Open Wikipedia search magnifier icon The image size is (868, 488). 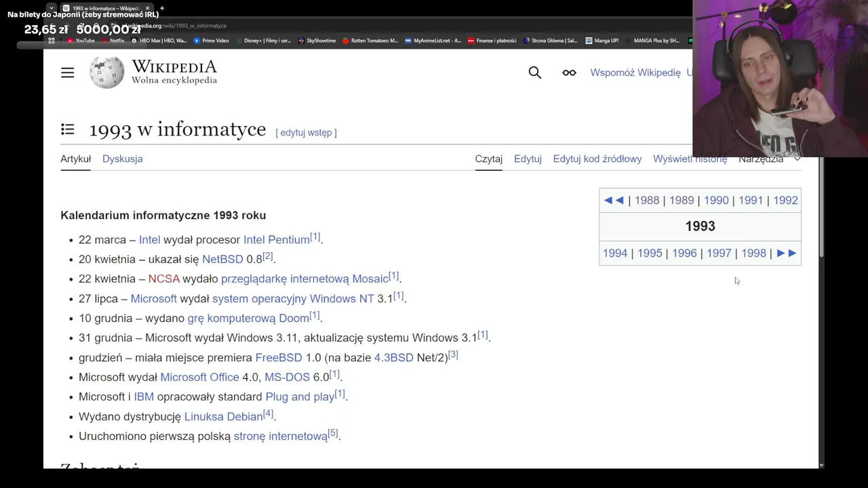tap(534, 73)
